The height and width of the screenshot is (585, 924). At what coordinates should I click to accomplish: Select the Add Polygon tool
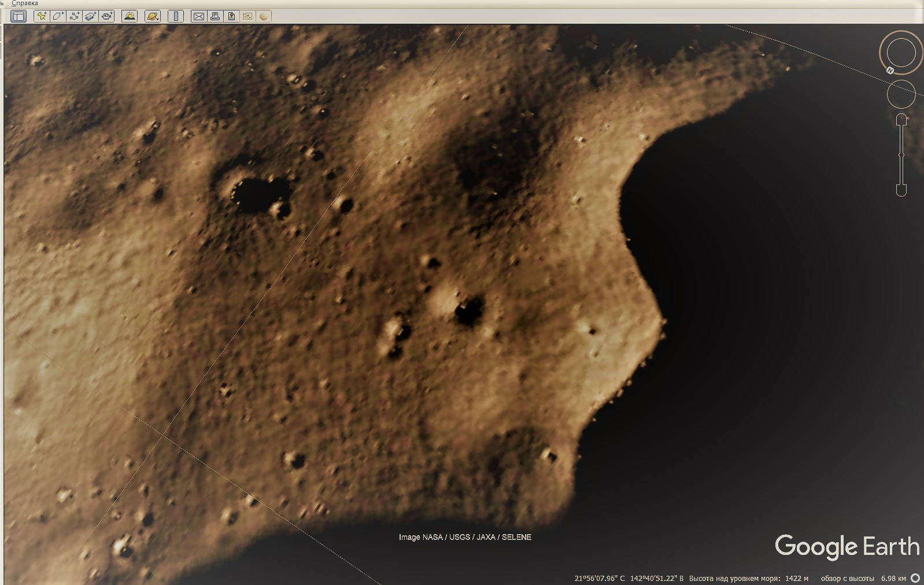(58, 16)
